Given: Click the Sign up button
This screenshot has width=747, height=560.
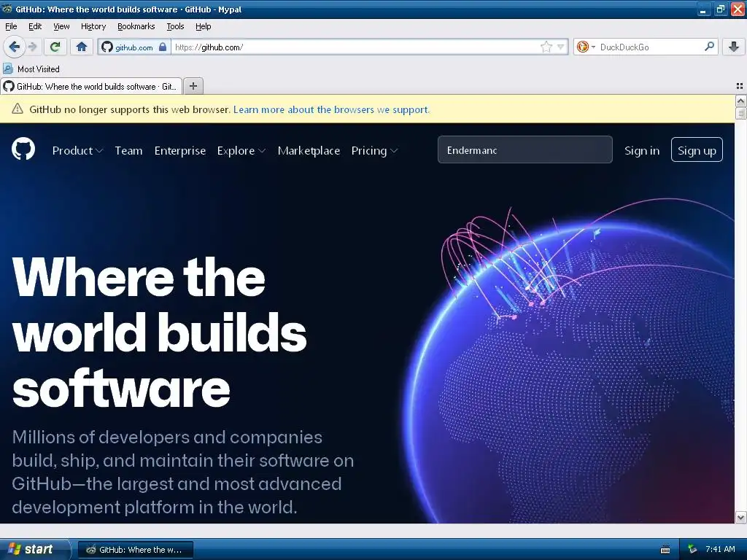Looking at the screenshot, I should (697, 149).
